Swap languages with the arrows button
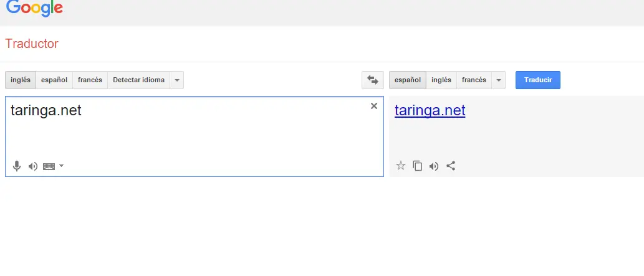The height and width of the screenshot is (276, 644). (373, 80)
